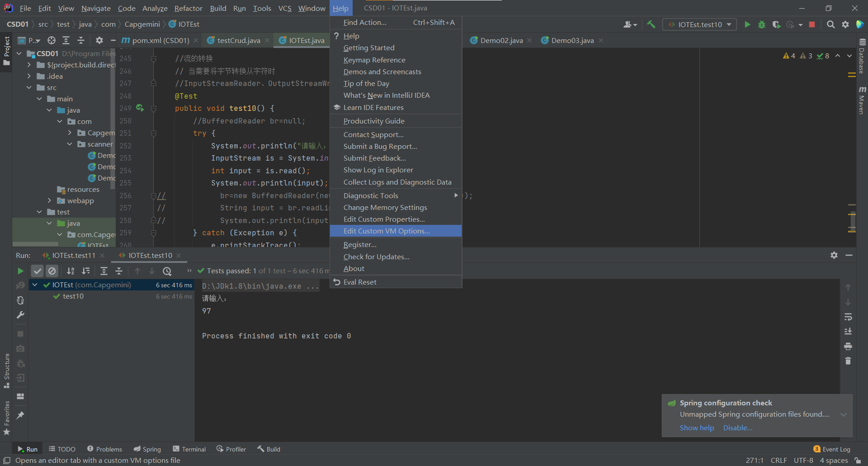The image size is (868, 466).
Task: Open the Refactor menu
Action: coord(188,8)
